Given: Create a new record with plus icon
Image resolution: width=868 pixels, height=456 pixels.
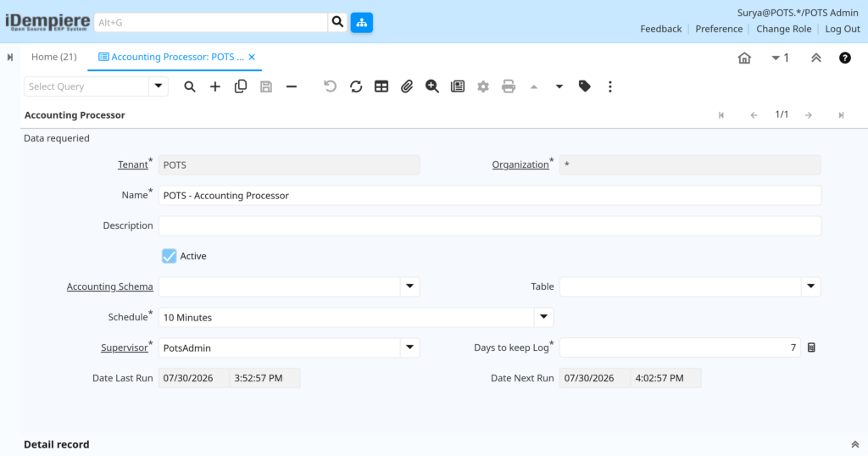Looking at the screenshot, I should (215, 86).
